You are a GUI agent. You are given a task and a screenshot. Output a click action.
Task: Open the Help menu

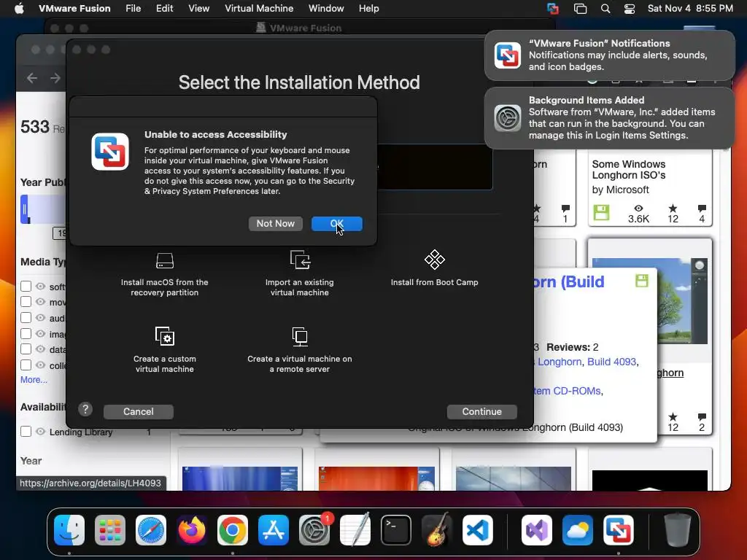[368, 9]
